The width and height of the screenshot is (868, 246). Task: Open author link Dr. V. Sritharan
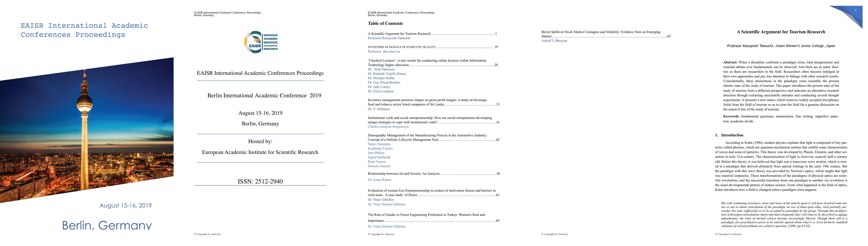[x=379, y=109]
